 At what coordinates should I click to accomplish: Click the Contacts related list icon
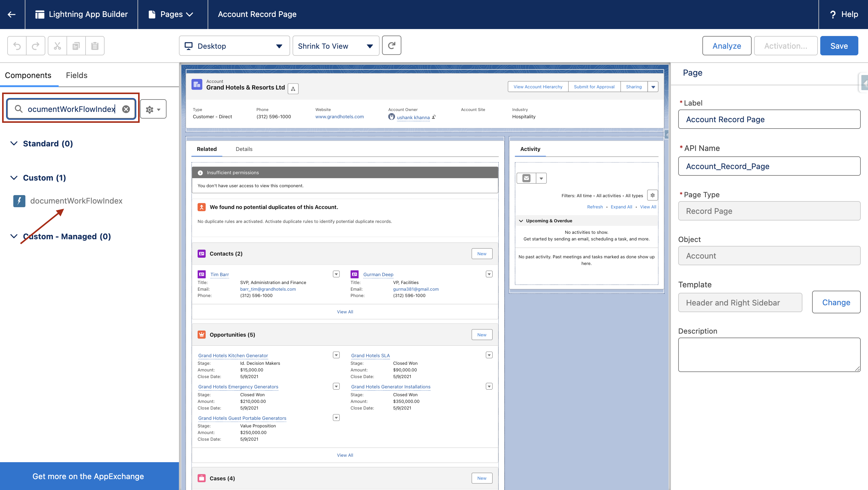coord(202,253)
